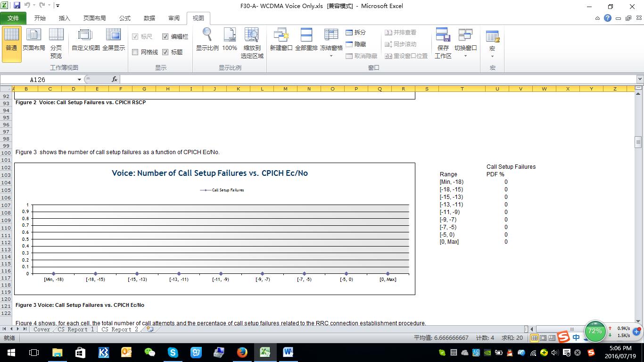Click the Name Box showing A126
644x362 pixels.
[38, 80]
